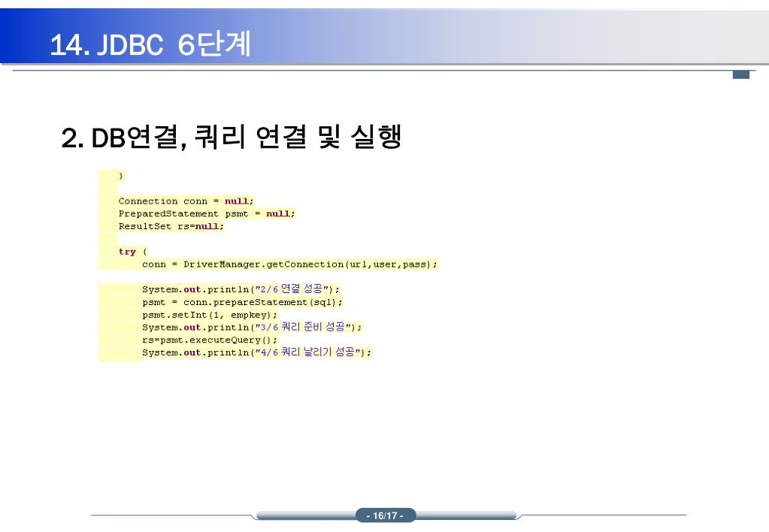769x532 pixels.
Task: Select the heading '2. DB연결, 쿼리 연결 및 실행'
Action: point(232,137)
